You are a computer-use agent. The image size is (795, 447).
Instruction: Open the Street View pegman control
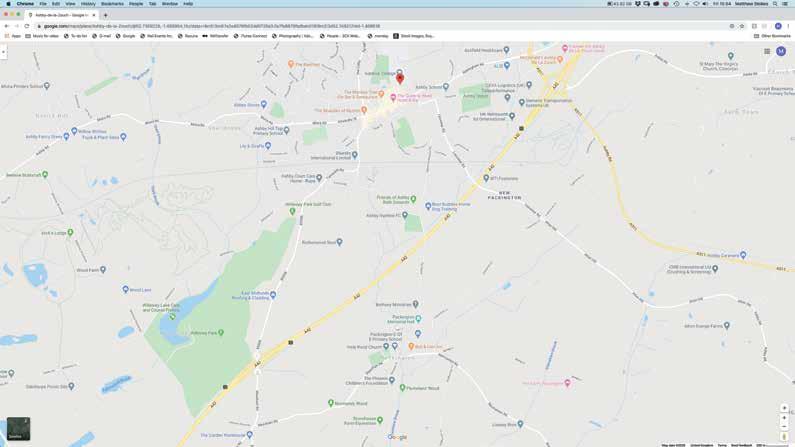tap(784, 436)
